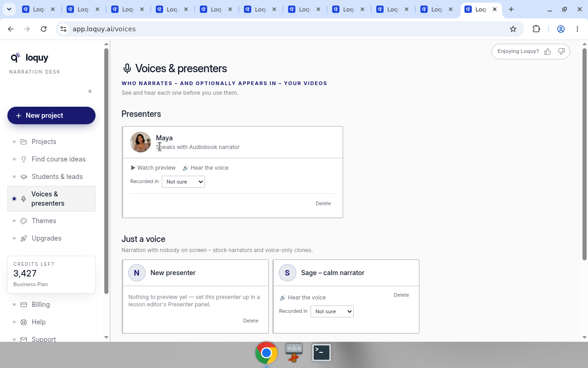Click the thumbs down feedback icon
Screen dimensions: 588x368
coord(561,52)
